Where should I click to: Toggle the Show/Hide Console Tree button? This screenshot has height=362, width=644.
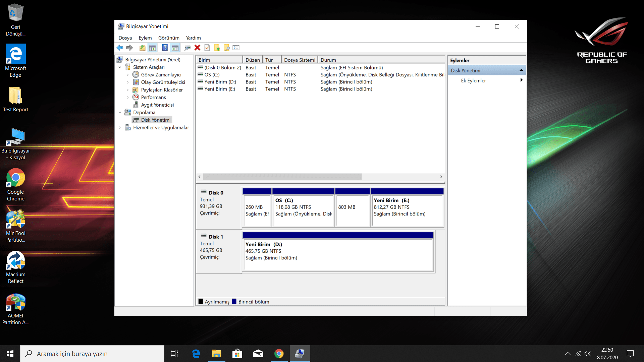pyautogui.click(x=153, y=48)
